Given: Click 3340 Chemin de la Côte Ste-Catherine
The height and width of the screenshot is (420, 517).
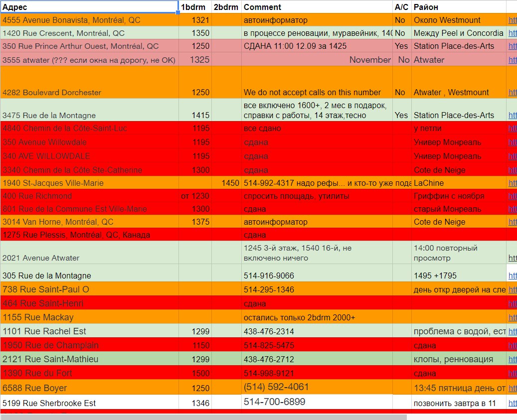Looking at the screenshot, I should pos(89,170).
